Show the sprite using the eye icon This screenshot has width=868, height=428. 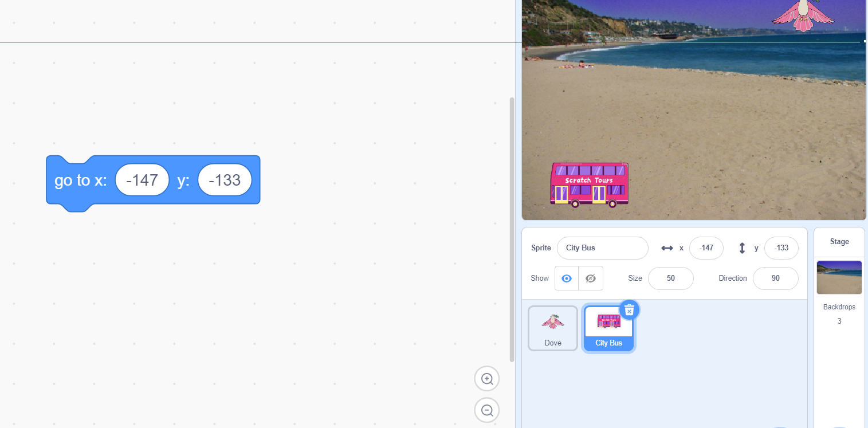[567, 278]
